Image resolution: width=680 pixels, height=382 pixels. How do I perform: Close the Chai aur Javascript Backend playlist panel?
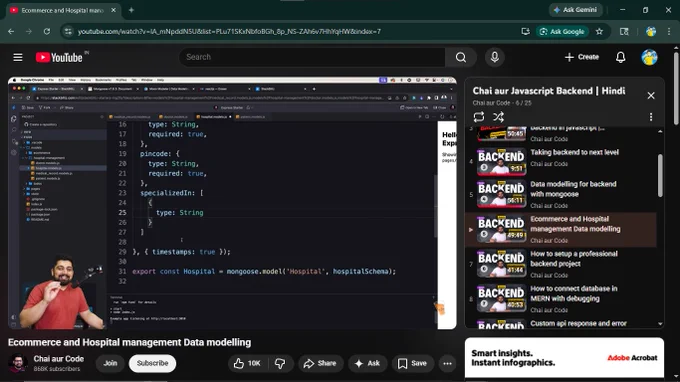[x=651, y=95]
